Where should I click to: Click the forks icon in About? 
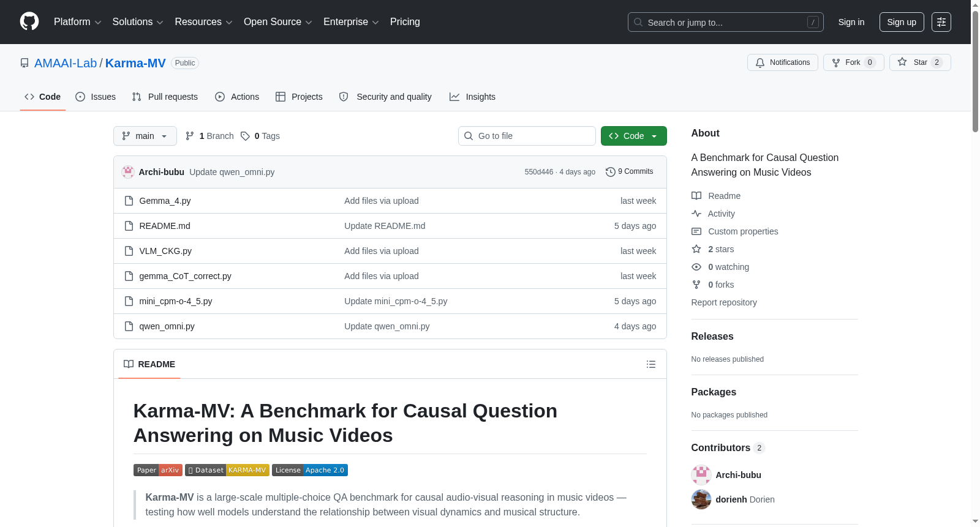click(696, 285)
